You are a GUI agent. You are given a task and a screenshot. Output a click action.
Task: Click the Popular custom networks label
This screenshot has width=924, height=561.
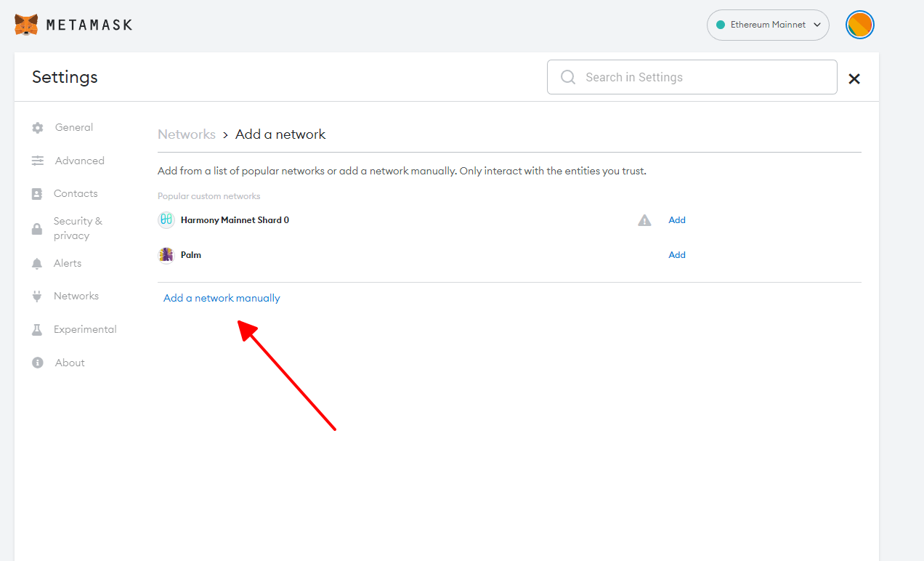(209, 196)
